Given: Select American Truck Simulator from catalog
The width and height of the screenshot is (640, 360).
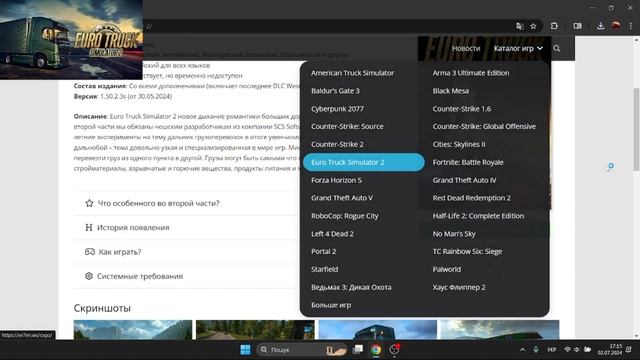Looking at the screenshot, I should tap(353, 73).
